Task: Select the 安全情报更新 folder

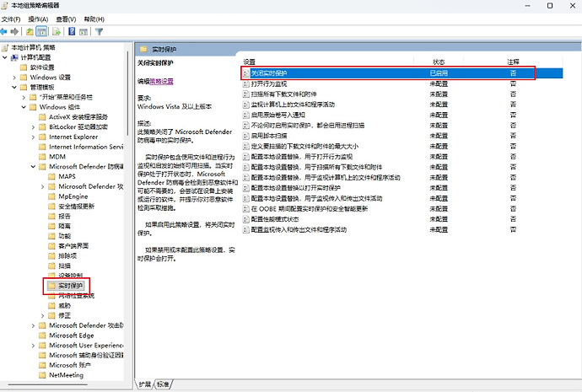Action: point(76,207)
